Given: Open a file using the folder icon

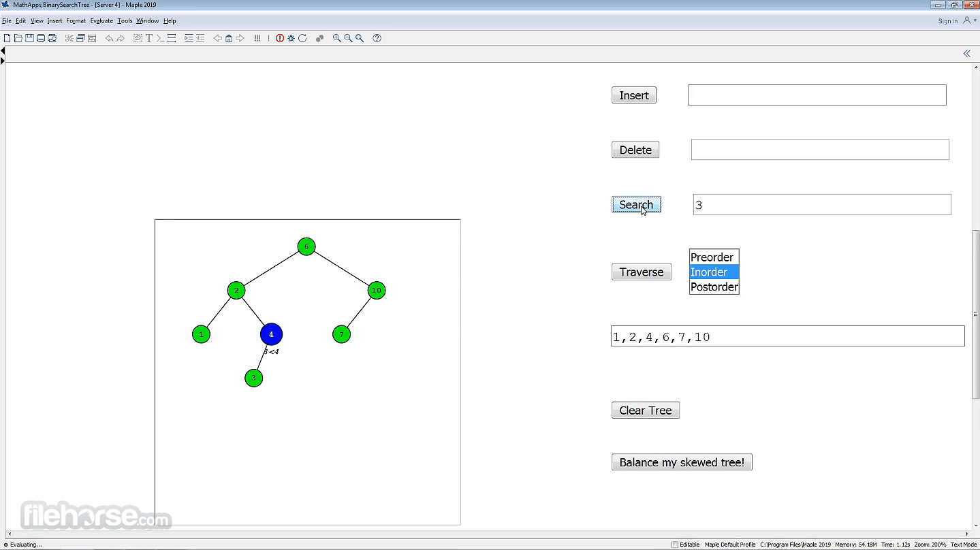Looking at the screenshot, I should click(x=18, y=38).
